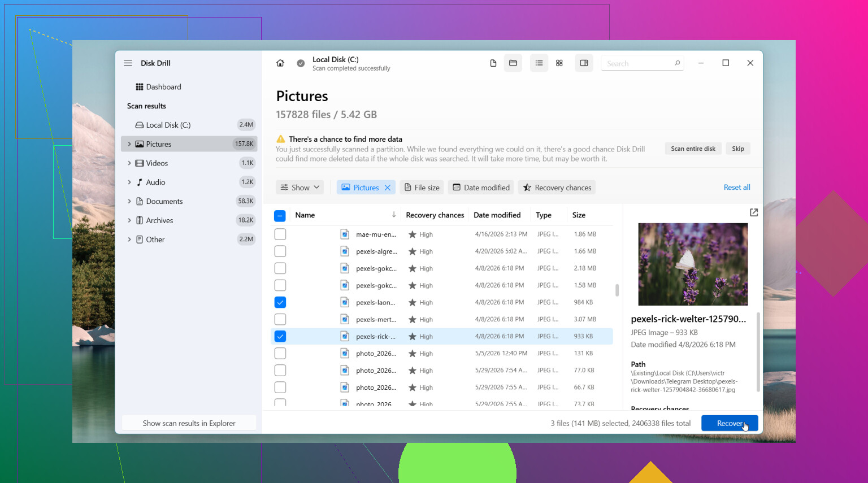Click the file icon in the 131 KB row
Viewport: 868px width, 483px height.
pyautogui.click(x=345, y=353)
